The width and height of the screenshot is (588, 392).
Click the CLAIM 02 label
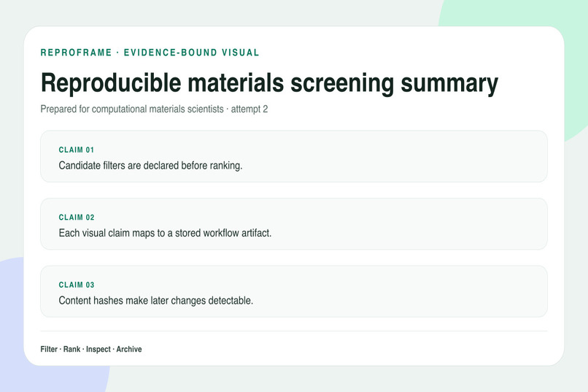(77, 218)
